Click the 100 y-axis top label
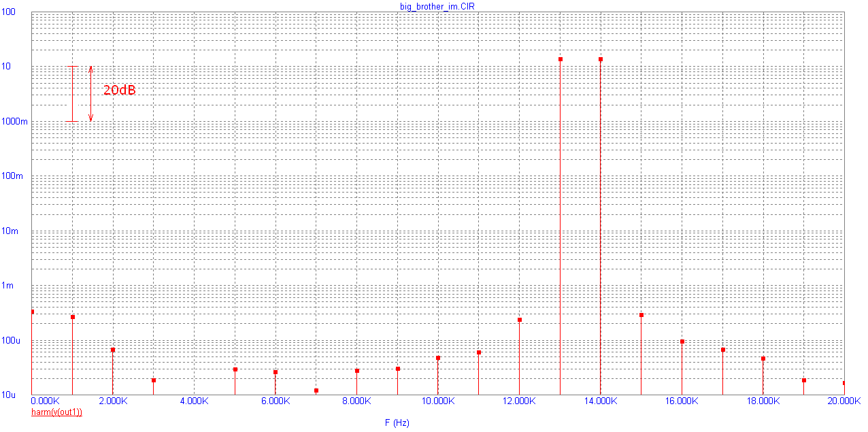 (8, 13)
